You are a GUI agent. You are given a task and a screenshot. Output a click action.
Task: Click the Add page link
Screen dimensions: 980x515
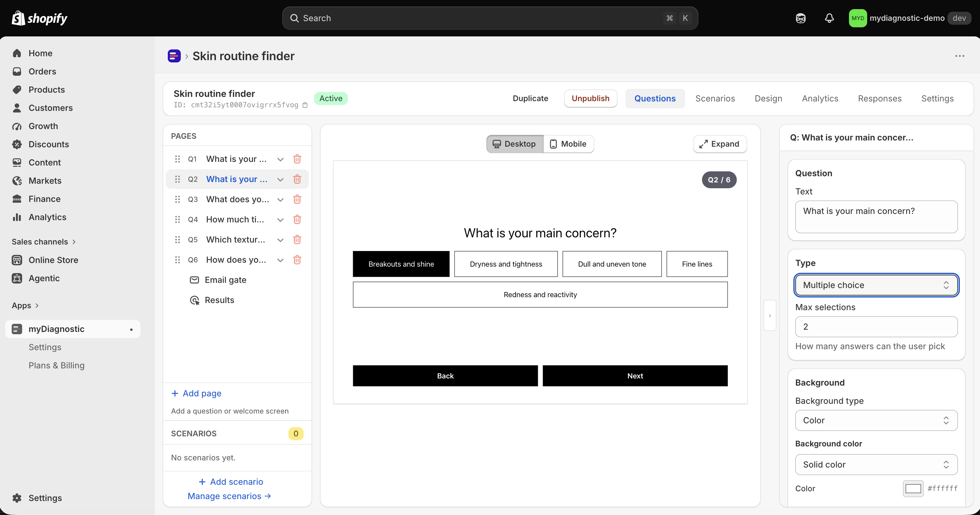(x=196, y=393)
